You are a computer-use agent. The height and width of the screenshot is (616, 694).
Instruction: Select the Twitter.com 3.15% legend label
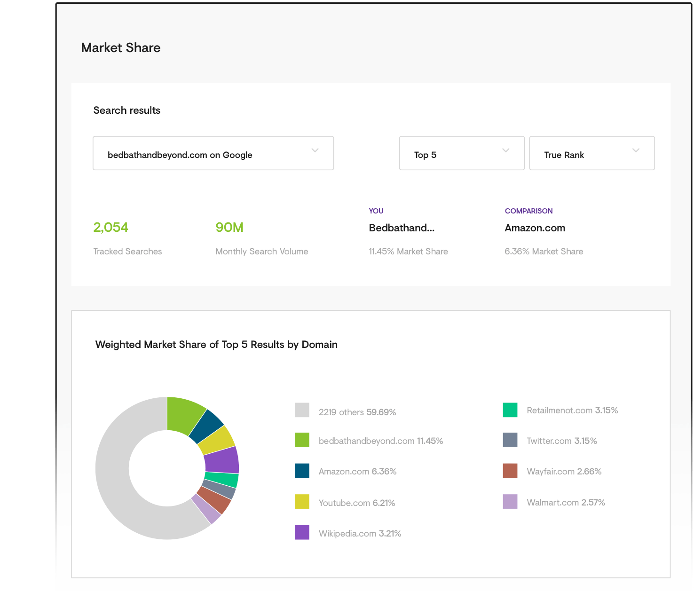562,441
